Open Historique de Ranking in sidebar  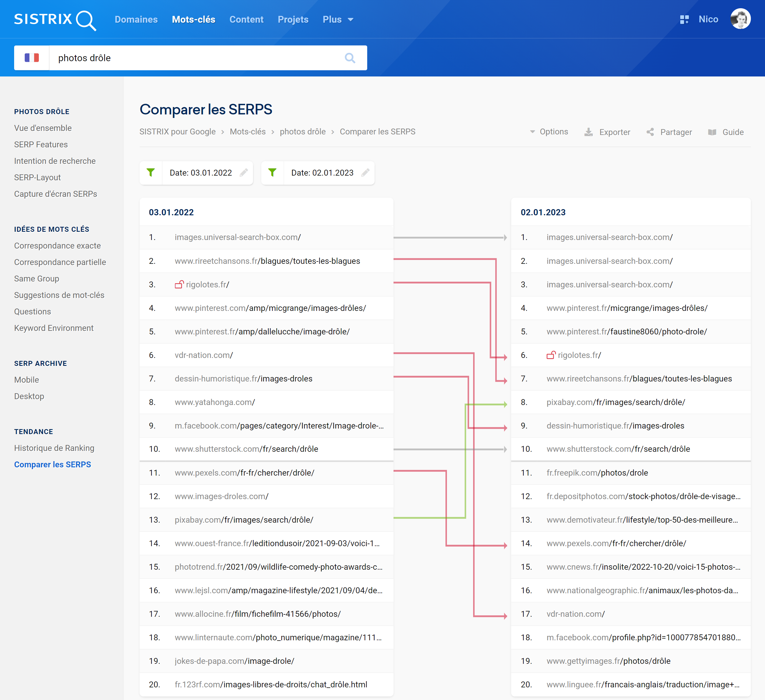pyautogui.click(x=54, y=448)
